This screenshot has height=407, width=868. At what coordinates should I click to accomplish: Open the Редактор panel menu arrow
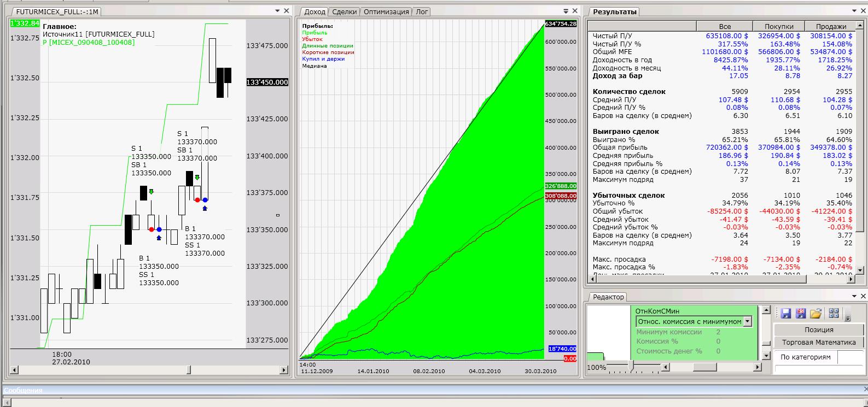[853, 296]
